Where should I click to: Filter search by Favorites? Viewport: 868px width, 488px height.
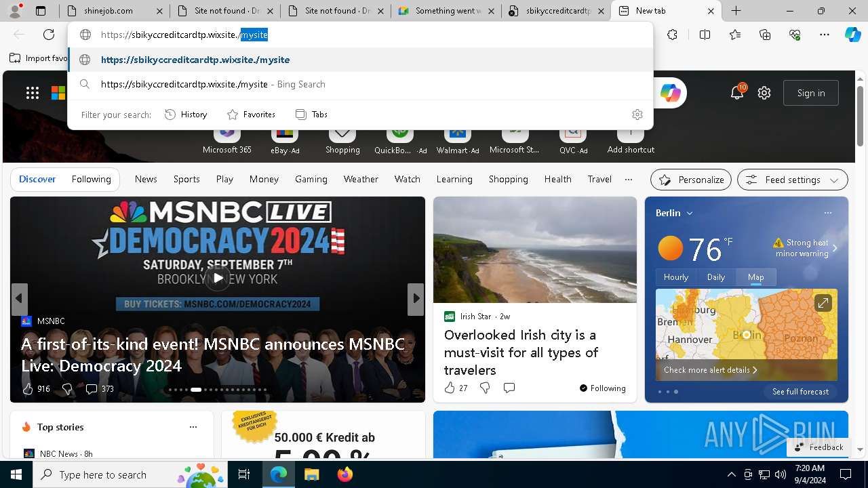click(x=251, y=115)
